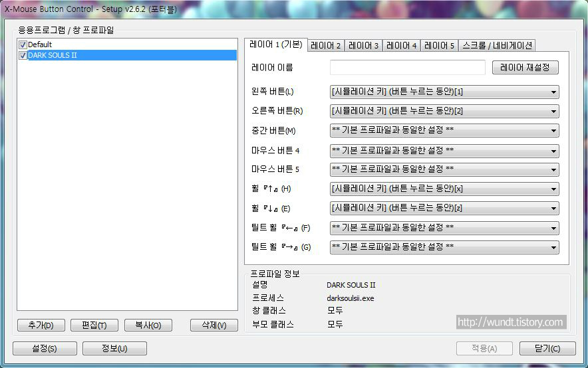Open the 마우스 버튼 5 dropdown

point(444,169)
